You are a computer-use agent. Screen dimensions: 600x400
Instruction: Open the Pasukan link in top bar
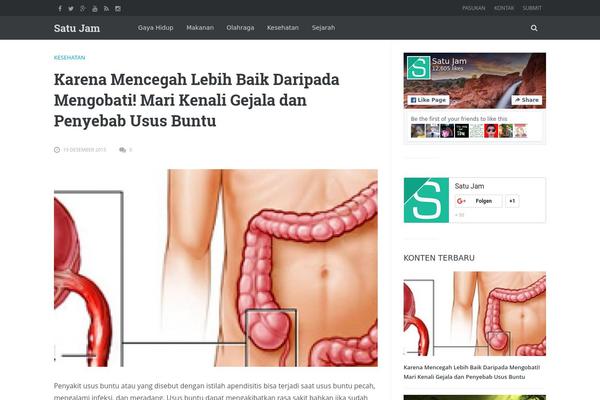[473, 8]
